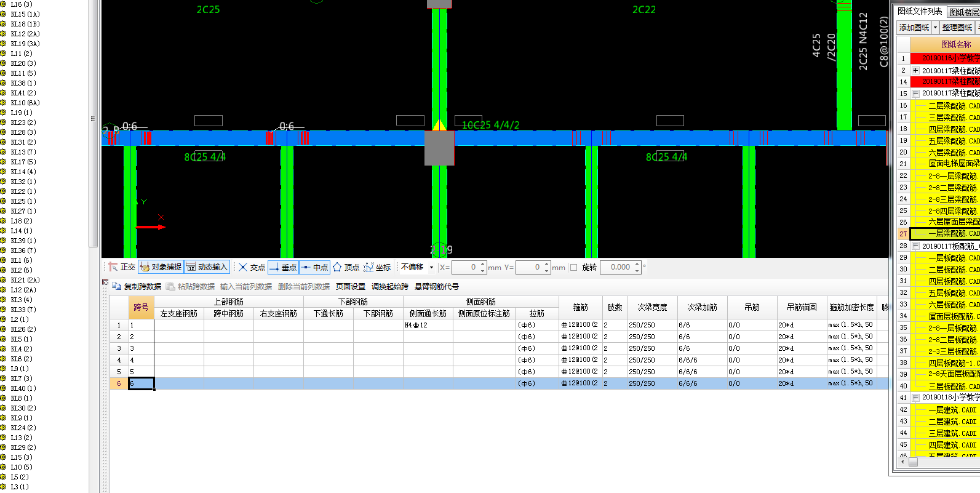Expand row 2 20190117梁柱配筋 node

pyautogui.click(x=915, y=70)
